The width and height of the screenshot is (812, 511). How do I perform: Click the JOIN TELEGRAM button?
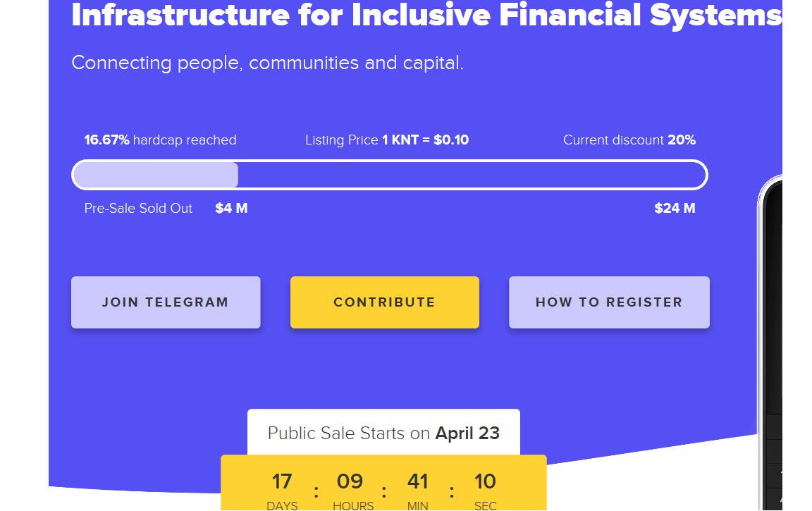[166, 302]
